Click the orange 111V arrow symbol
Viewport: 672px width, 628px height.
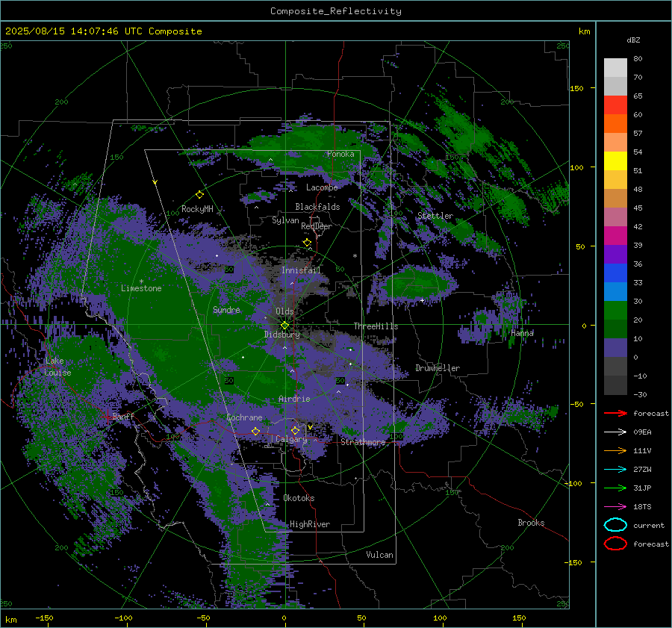[615, 450]
